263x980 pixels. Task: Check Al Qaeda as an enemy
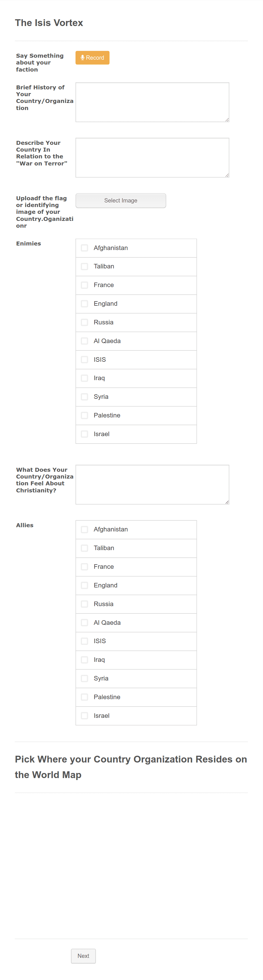84,341
